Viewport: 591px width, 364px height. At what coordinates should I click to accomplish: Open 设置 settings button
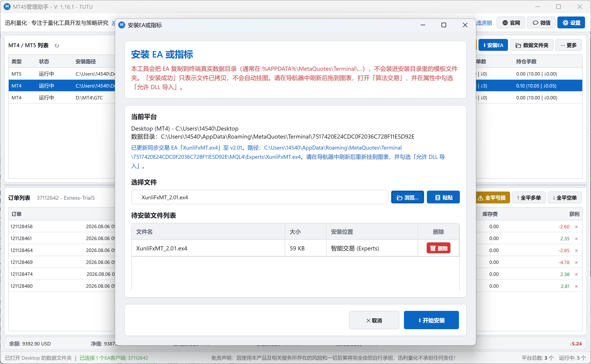[x=571, y=23]
